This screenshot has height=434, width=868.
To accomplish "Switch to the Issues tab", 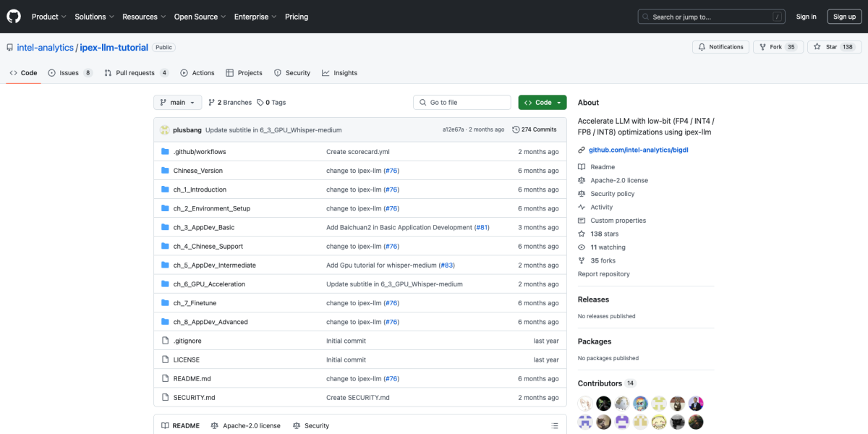I will [69, 73].
